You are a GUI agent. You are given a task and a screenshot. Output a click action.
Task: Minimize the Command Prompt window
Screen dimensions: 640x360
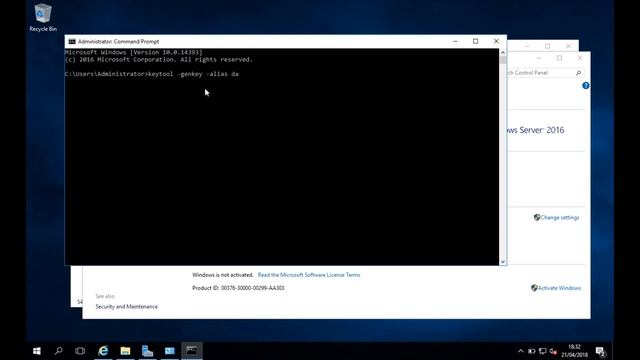tap(455, 41)
